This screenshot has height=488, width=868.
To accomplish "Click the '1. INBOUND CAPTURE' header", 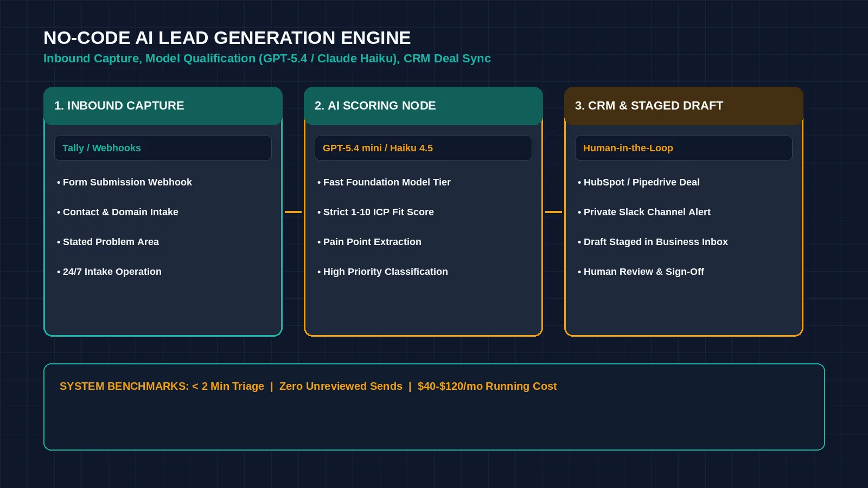I will (x=163, y=106).
